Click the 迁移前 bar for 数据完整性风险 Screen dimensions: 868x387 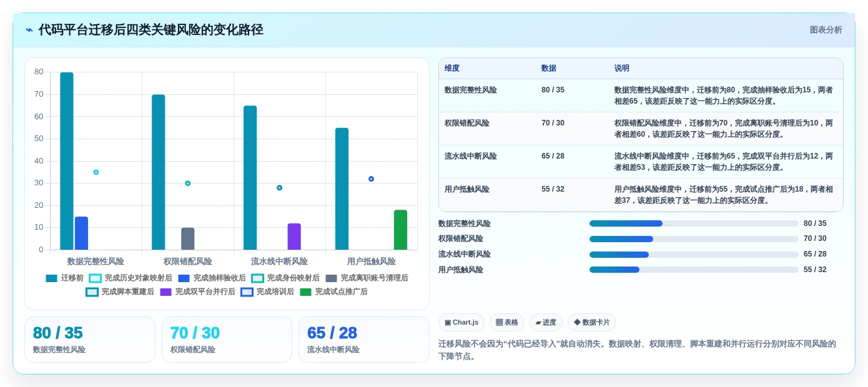point(67,161)
